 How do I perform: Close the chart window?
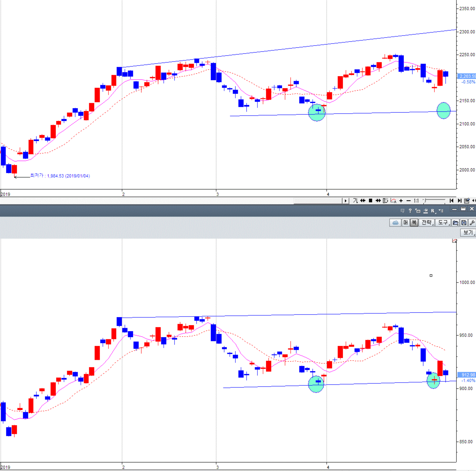(472, 209)
